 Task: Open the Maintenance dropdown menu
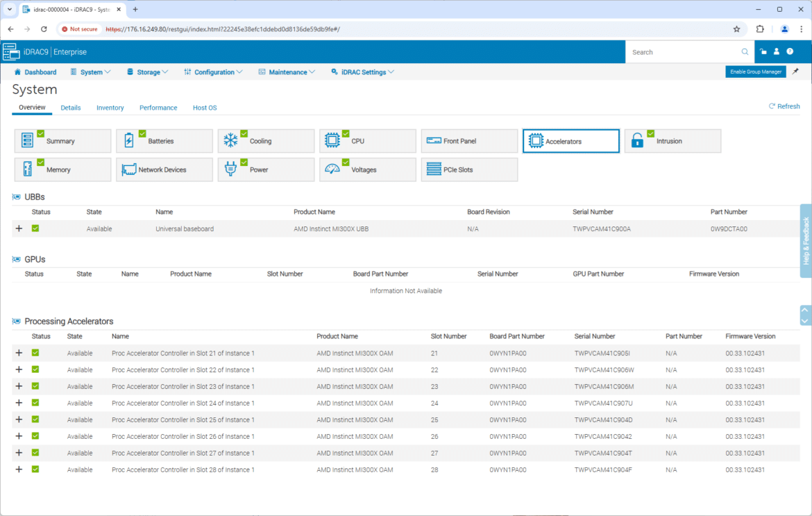[287, 72]
